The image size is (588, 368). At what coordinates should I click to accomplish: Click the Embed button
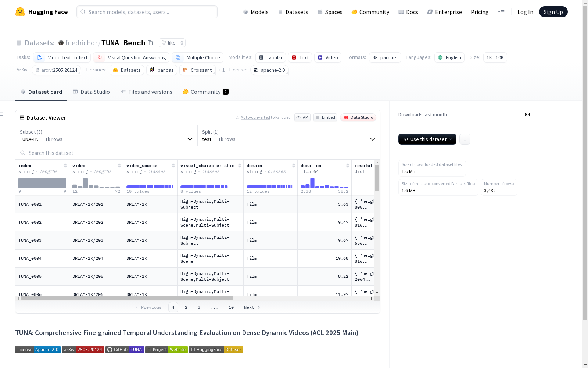[325, 117]
